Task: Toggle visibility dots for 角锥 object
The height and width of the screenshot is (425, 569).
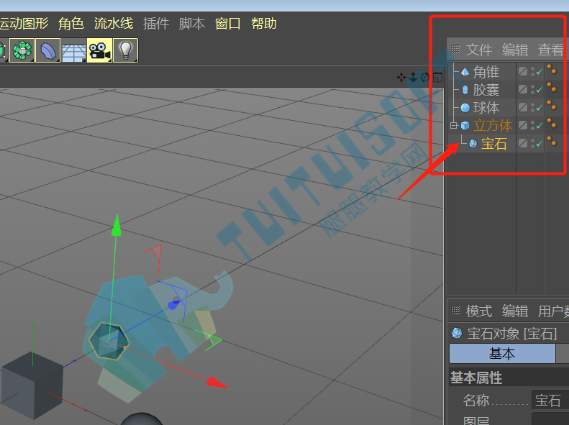Action: (533, 71)
